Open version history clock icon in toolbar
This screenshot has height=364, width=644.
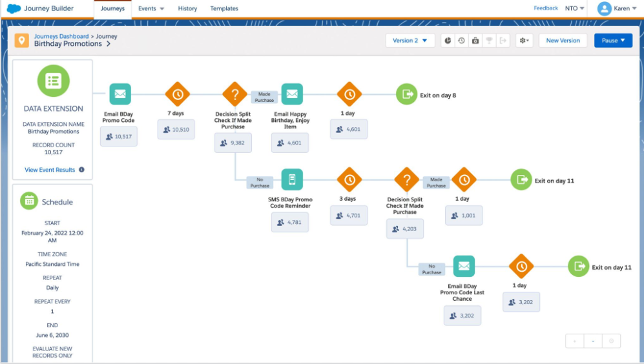[461, 41]
